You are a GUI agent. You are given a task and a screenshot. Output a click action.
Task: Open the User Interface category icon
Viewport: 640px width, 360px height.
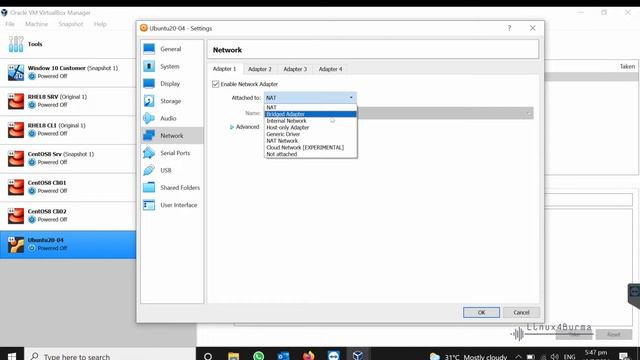pyautogui.click(x=149, y=205)
